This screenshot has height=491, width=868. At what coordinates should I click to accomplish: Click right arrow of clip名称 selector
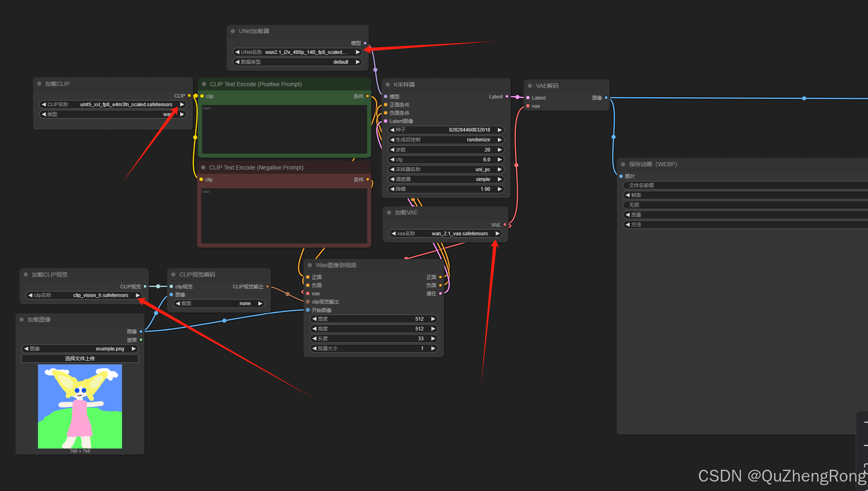click(x=138, y=295)
